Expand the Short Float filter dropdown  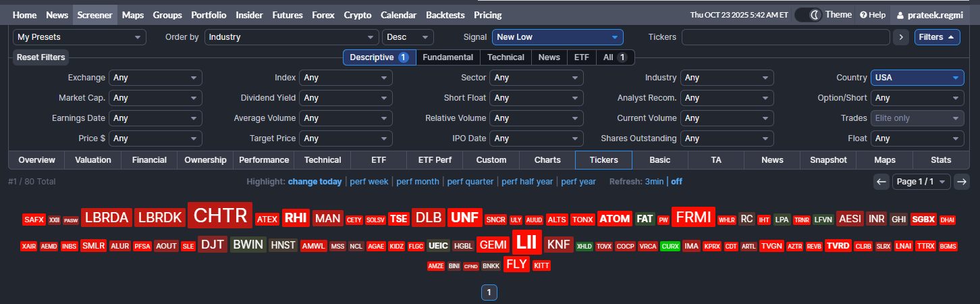click(537, 98)
